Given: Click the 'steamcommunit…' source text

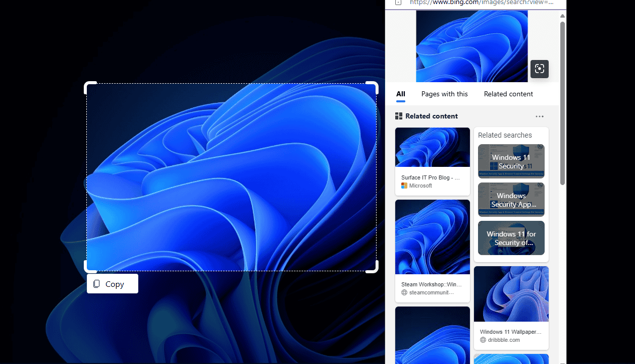Looking at the screenshot, I should 432,292.
